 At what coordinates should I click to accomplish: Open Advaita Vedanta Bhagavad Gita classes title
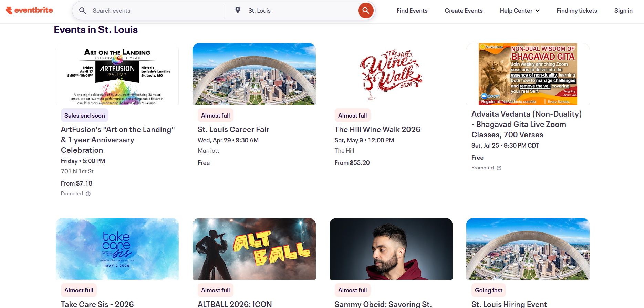[527, 124]
